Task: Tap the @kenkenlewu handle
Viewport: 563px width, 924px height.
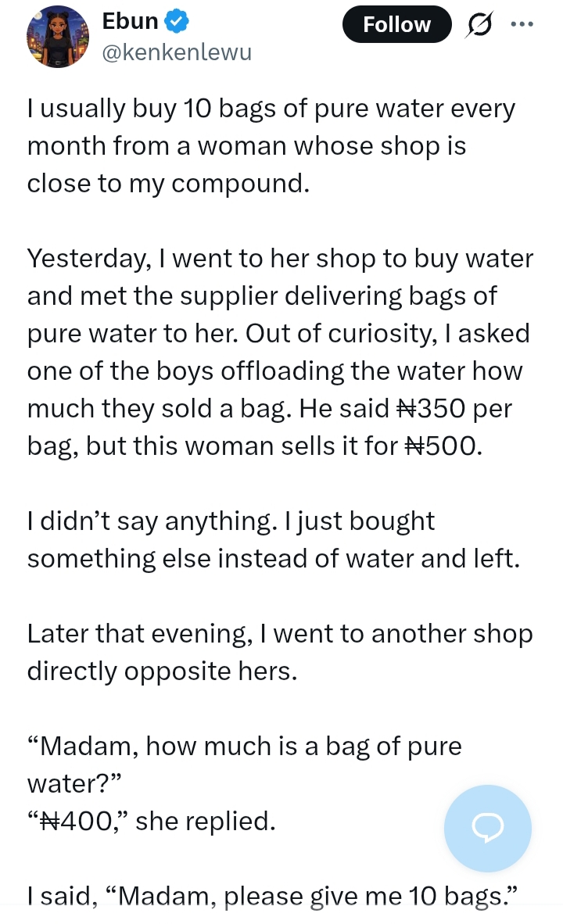Action: coord(177,53)
